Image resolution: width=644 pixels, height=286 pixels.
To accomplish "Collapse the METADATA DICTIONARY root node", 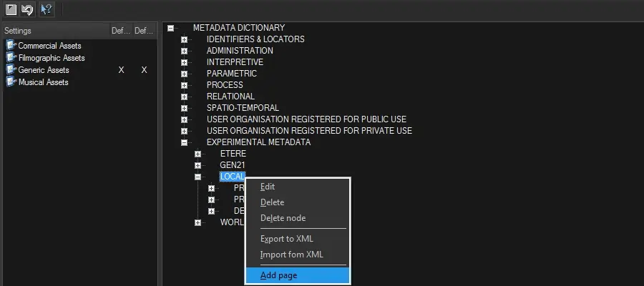I will tap(171, 28).
